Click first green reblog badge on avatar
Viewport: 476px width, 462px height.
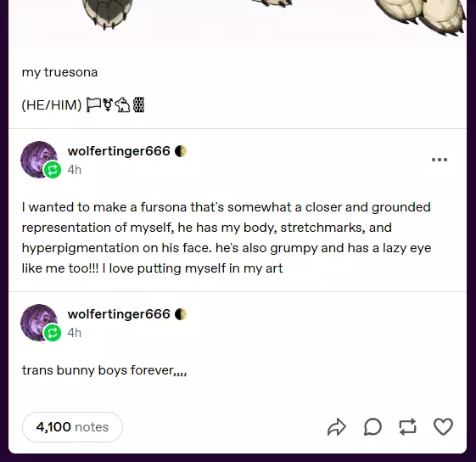click(x=53, y=170)
